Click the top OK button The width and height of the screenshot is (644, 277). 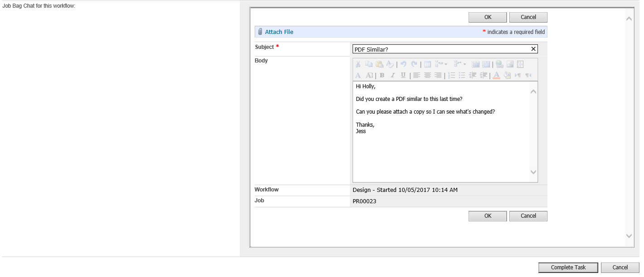488,17
